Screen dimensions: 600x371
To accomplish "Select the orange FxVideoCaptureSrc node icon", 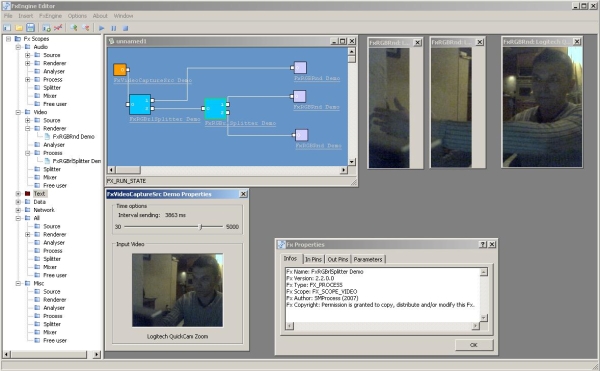I will [x=120, y=70].
